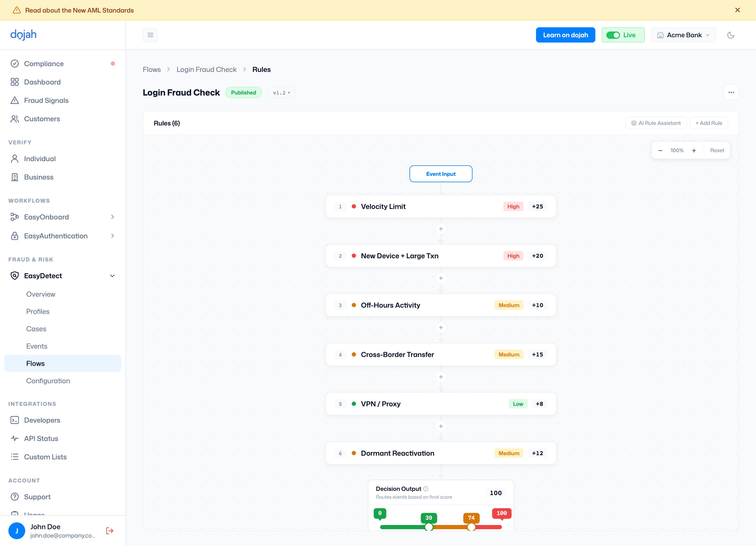The width and height of the screenshot is (756, 546).
Task: Click the John Doe avatar
Action: pyautogui.click(x=17, y=531)
